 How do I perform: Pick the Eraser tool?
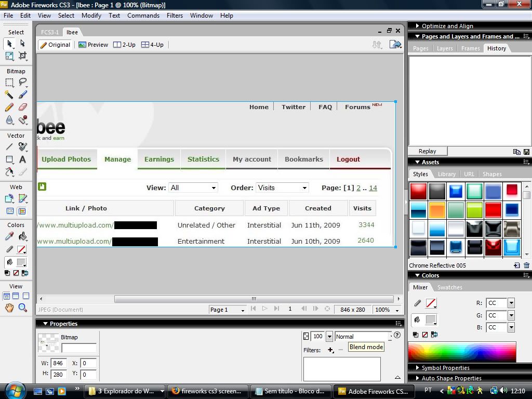23,107
